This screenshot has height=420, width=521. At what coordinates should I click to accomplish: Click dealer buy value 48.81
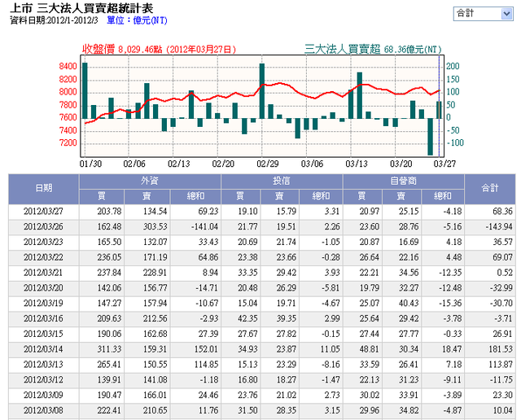click(369, 349)
